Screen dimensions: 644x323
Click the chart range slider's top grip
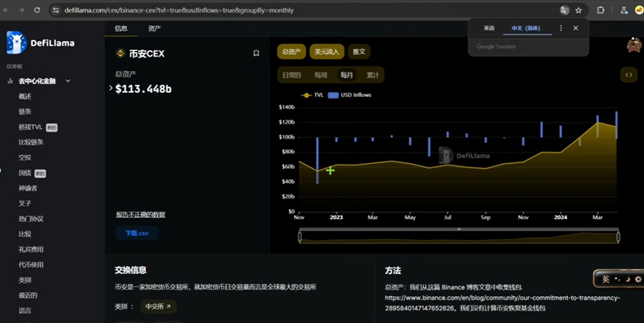[459, 229]
